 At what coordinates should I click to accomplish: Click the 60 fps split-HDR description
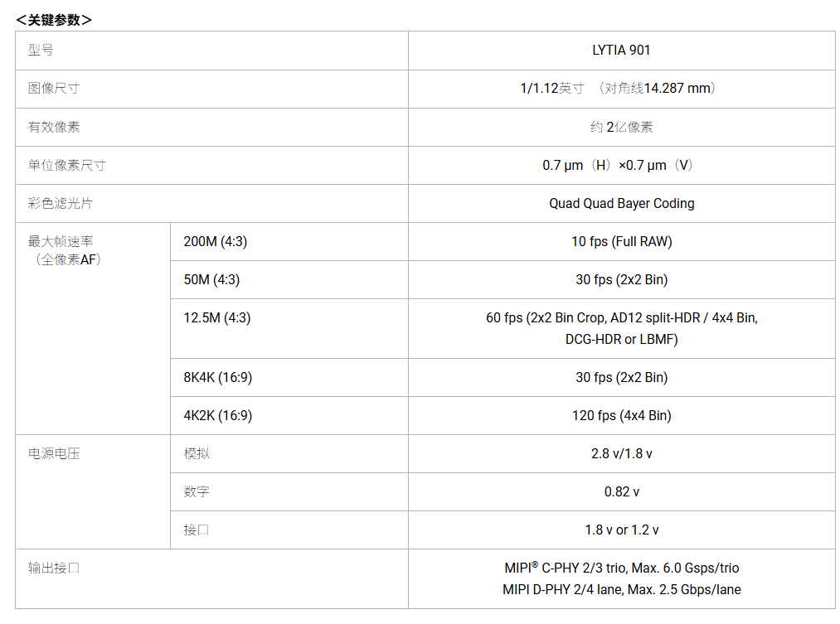click(621, 329)
